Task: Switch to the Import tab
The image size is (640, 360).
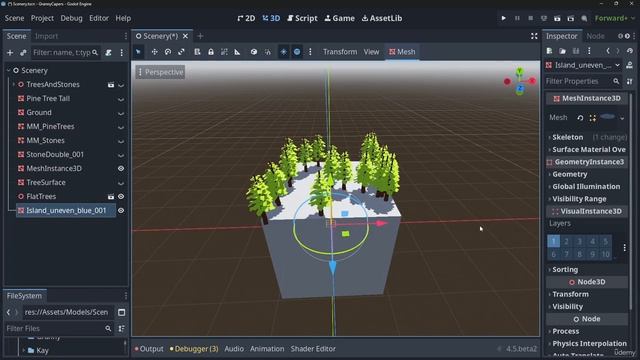Action: 46,36
